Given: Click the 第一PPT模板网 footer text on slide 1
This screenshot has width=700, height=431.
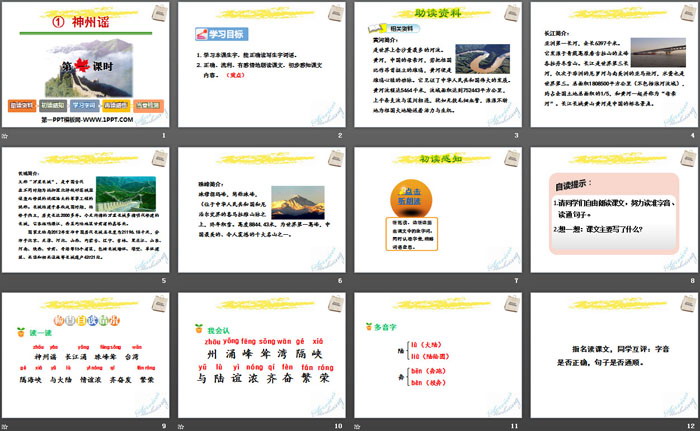Looking at the screenshot, I should click(x=87, y=120).
